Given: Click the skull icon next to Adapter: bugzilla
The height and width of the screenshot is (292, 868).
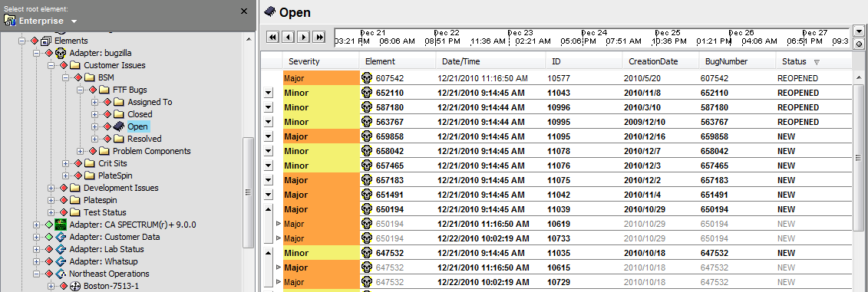Looking at the screenshot, I should click(61, 53).
